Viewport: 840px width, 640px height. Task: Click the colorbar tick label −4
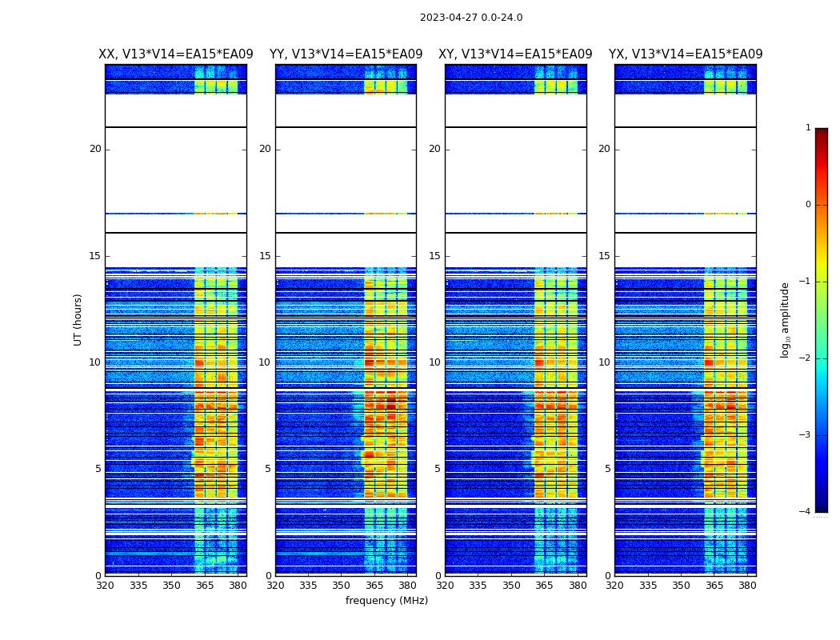tap(805, 512)
